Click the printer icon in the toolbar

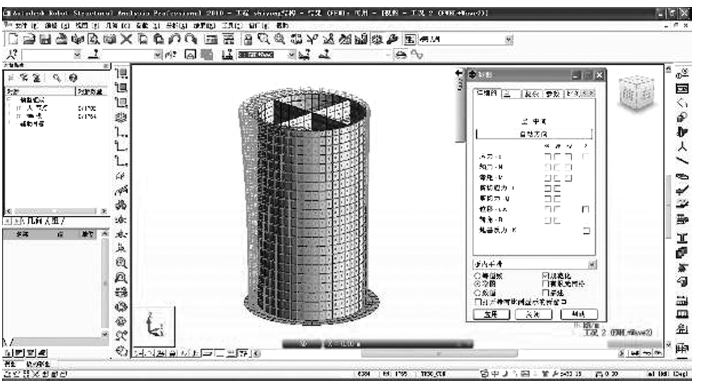(61, 39)
